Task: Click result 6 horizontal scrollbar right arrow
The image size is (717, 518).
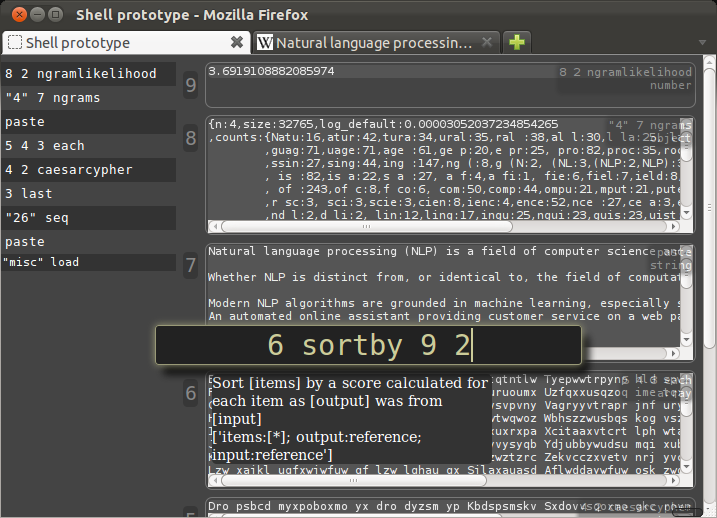Action: pos(674,481)
